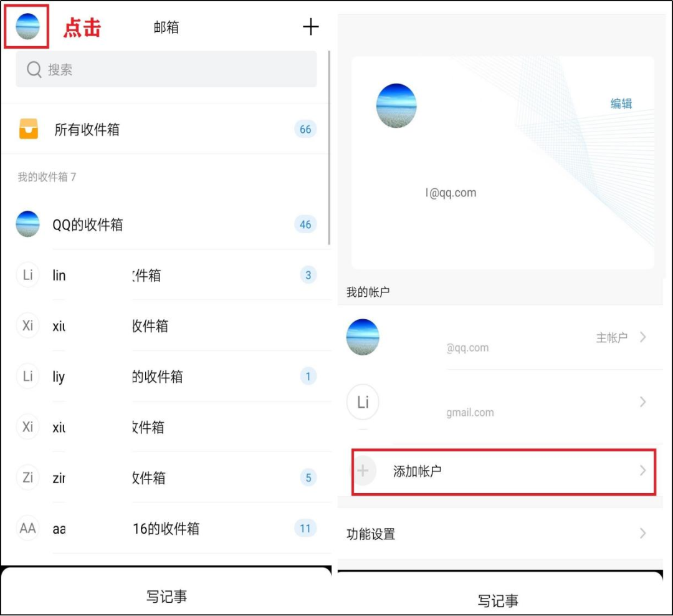Tap 写记事 to write a new note
This screenshot has height=616, width=673.
coord(166,596)
